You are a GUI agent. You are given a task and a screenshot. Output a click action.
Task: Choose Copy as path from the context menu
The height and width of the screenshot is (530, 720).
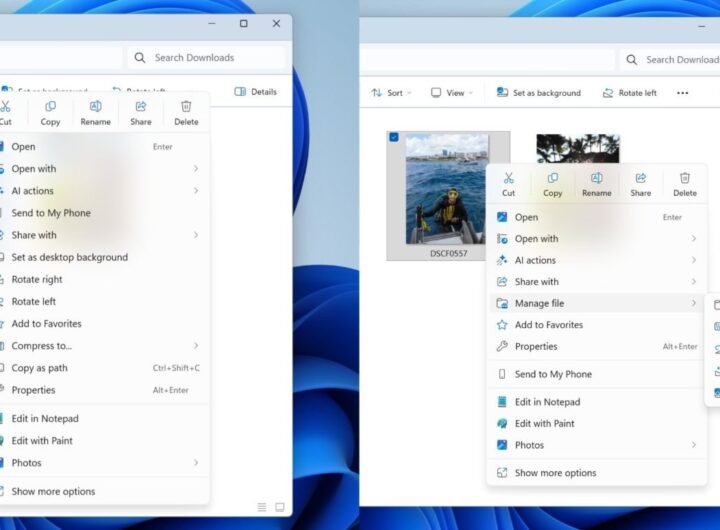coord(40,368)
